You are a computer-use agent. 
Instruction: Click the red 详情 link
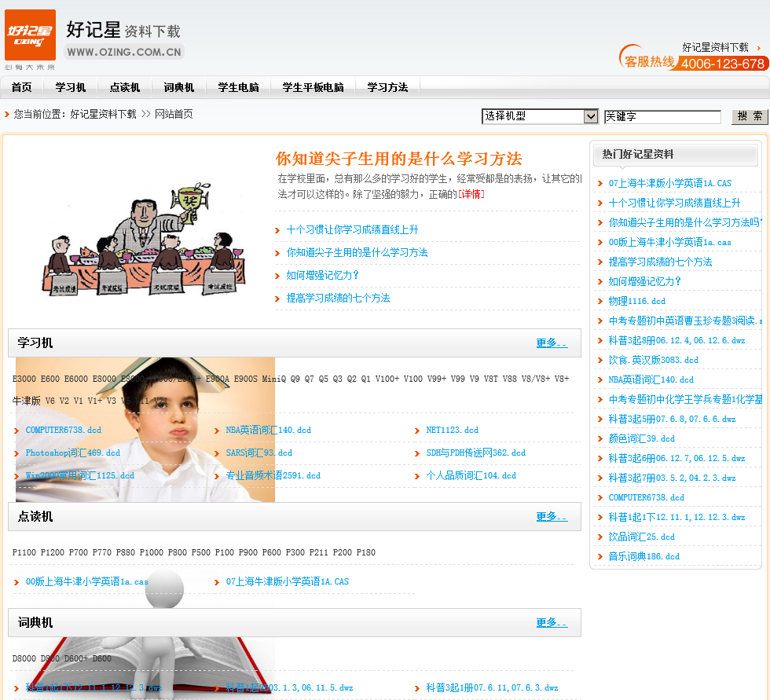tap(471, 194)
